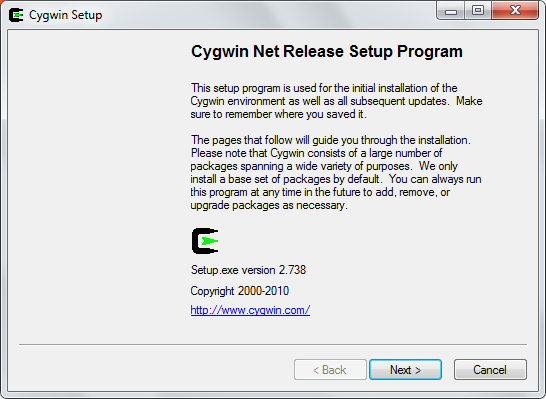The width and height of the screenshot is (546, 399).
Task: Click the Cygwin icon in the title bar
Action: (16, 15)
